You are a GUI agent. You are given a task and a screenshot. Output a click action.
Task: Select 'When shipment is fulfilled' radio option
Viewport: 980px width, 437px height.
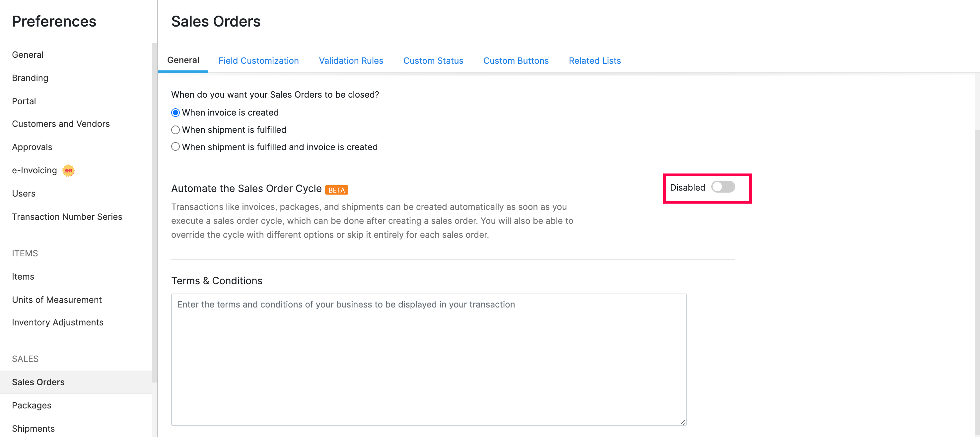click(175, 130)
